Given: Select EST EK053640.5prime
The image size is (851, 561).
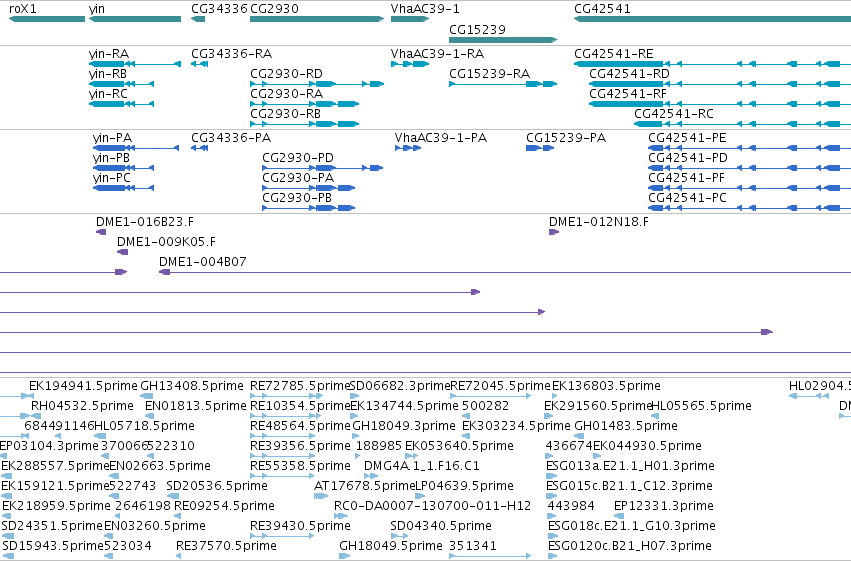Looking at the screenshot, I should pos(459,446).
